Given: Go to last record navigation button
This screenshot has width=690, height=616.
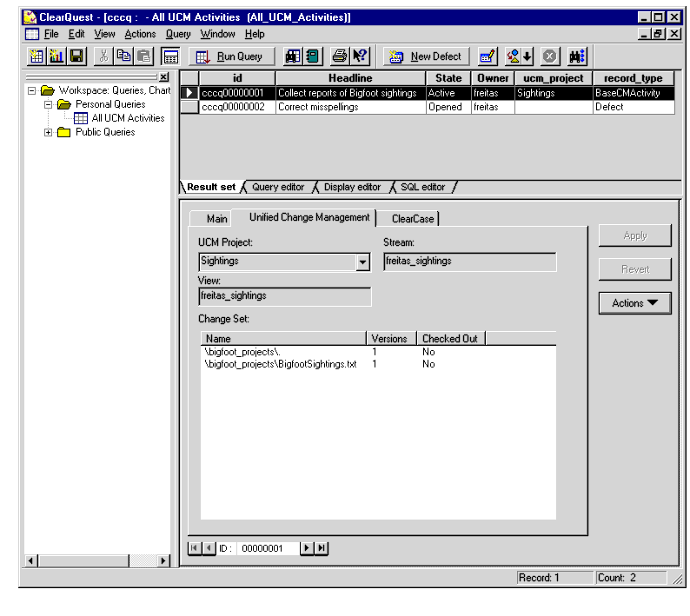Looking at the screenshot, I should (322, 548).
